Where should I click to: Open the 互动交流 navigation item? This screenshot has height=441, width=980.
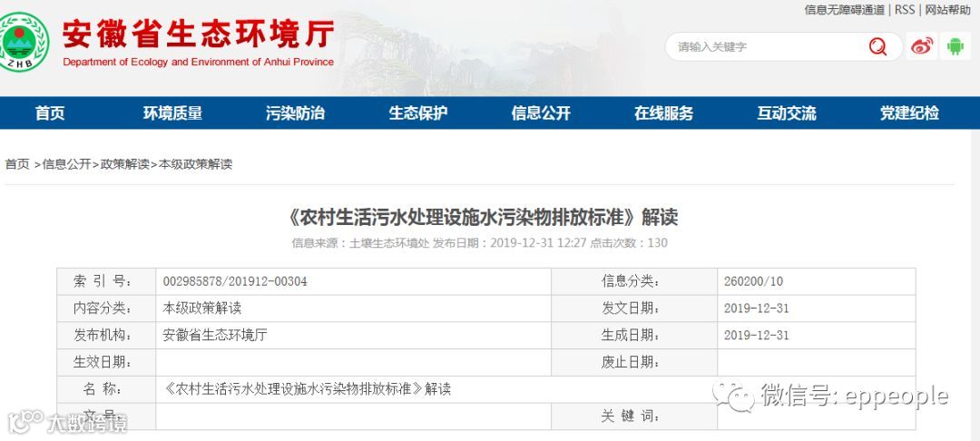[x=786, y=113]
